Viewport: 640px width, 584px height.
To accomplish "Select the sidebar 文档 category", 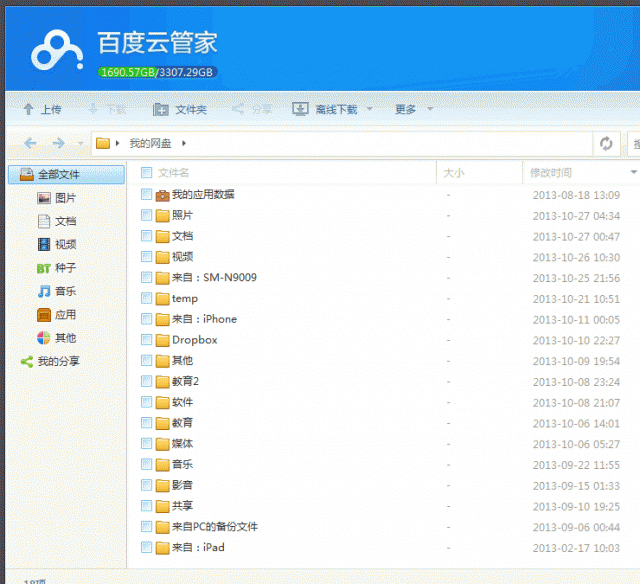I will 57,222.
